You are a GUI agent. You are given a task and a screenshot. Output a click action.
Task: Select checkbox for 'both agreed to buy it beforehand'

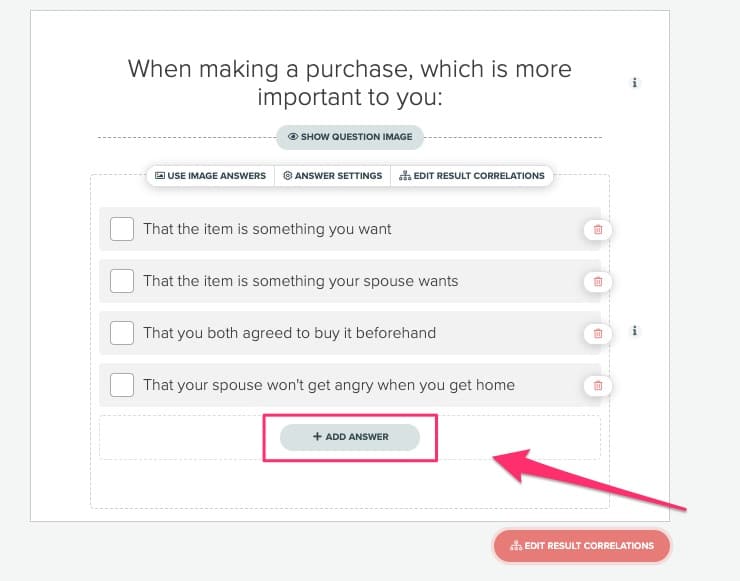tap(122, 333)
